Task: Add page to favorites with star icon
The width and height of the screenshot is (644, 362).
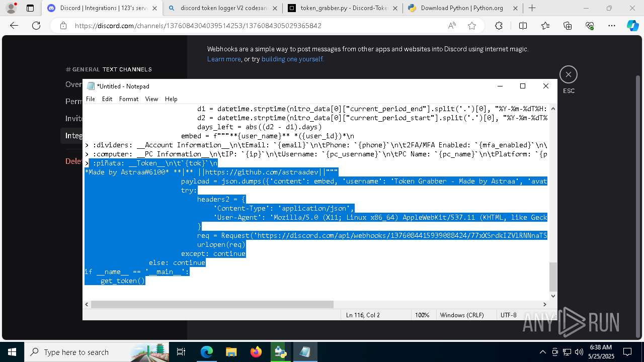Action: [472, 26]
